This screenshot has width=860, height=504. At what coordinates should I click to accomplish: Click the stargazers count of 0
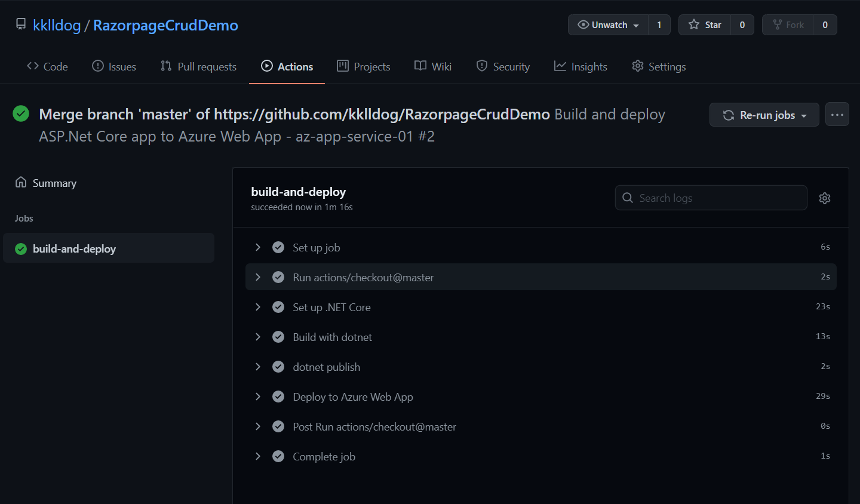point(742,24)
